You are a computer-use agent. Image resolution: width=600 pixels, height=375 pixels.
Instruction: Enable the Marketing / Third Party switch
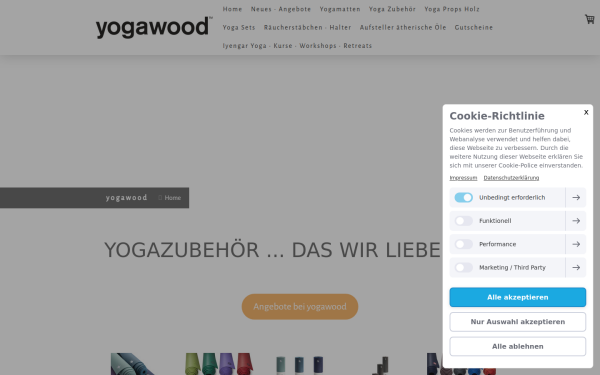(x=463, y=267)
